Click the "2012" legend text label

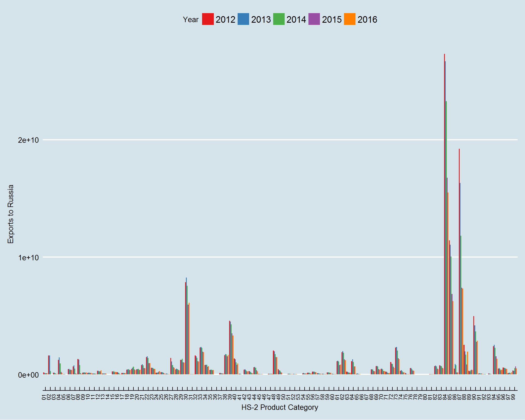pos(225,20)
